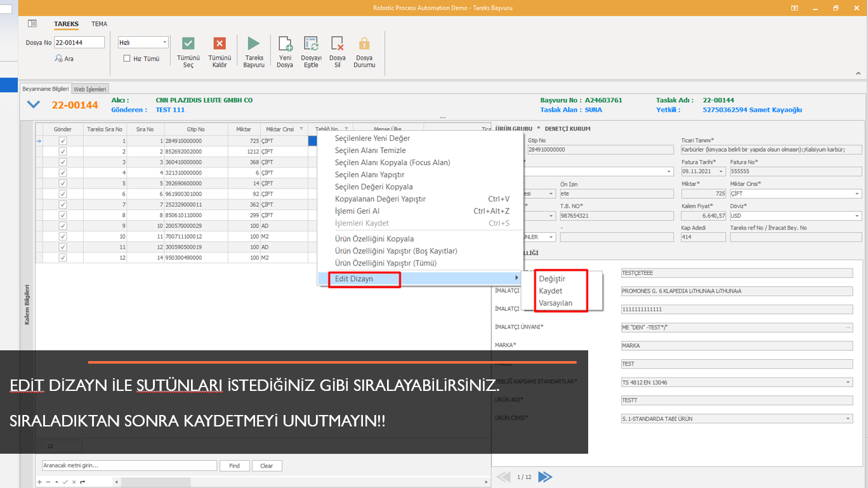Go to next record blue arrow
This screenshot has height=488, width=868.
[x=544, y=477]
